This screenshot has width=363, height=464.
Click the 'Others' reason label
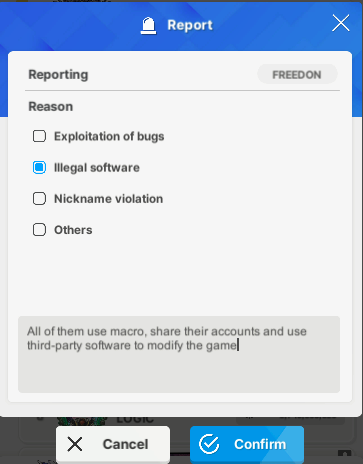(x=73, y=230)
